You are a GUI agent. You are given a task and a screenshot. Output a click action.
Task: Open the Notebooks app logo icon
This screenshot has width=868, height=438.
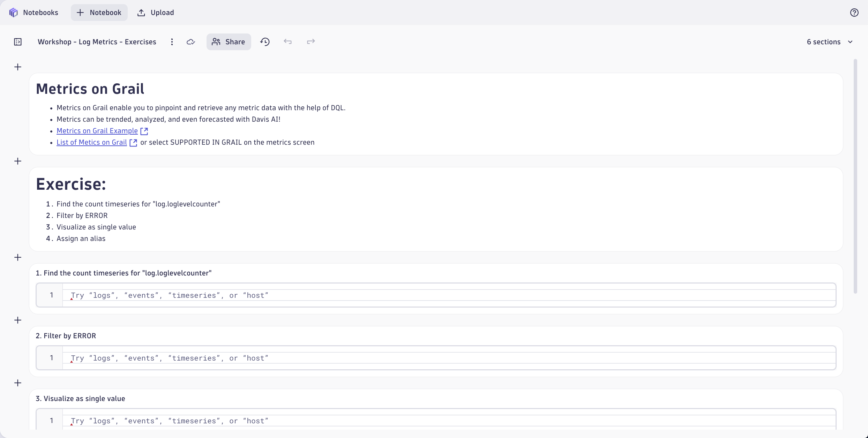tap(13, 13)
